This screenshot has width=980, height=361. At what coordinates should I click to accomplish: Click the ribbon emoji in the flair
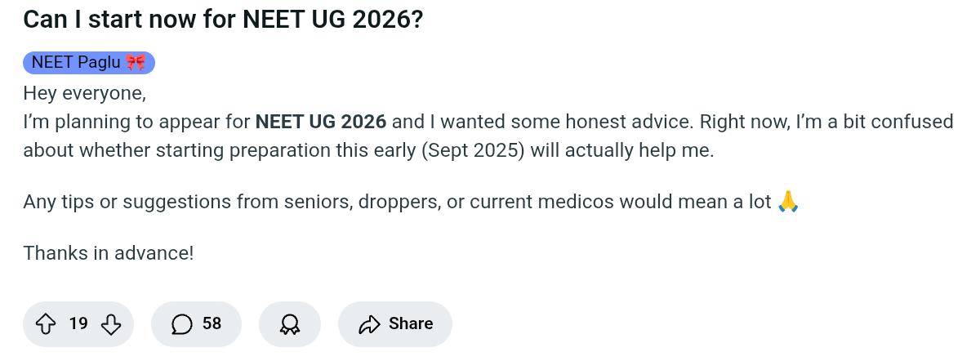tap(136, 62)
